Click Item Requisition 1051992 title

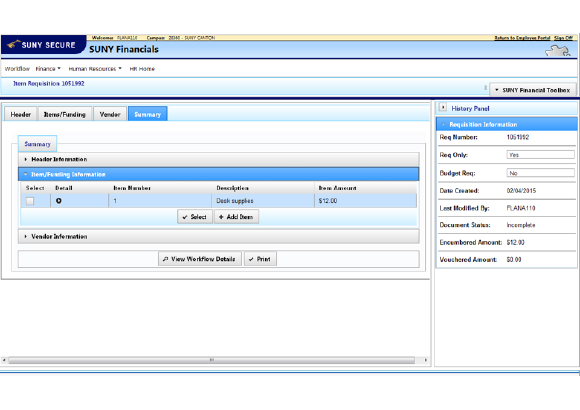(x=49, y=84)
